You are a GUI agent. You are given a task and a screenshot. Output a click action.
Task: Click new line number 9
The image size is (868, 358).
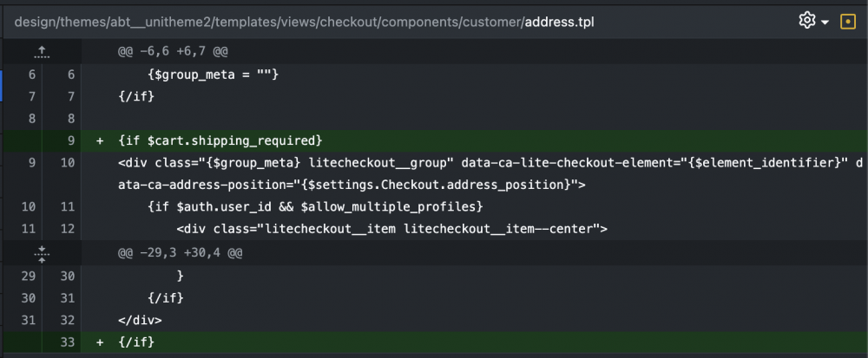pos(71,141)
